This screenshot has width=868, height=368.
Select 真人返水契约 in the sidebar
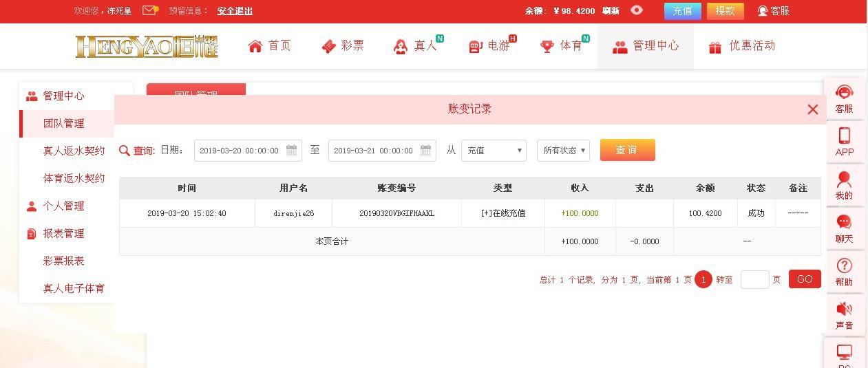coord(74,151)
